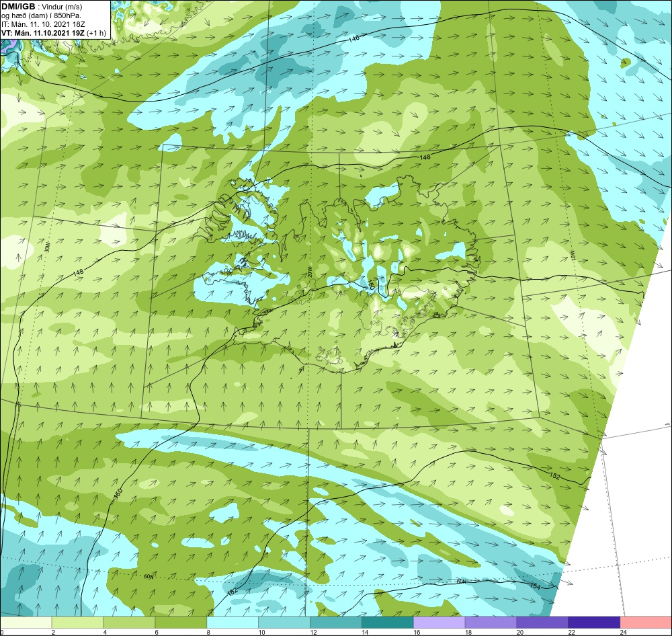Select the 'IT: Mán. 11. 10. 2021 18Z' line
The width and height of the screenshot is (672, 636).
(43, 24)
